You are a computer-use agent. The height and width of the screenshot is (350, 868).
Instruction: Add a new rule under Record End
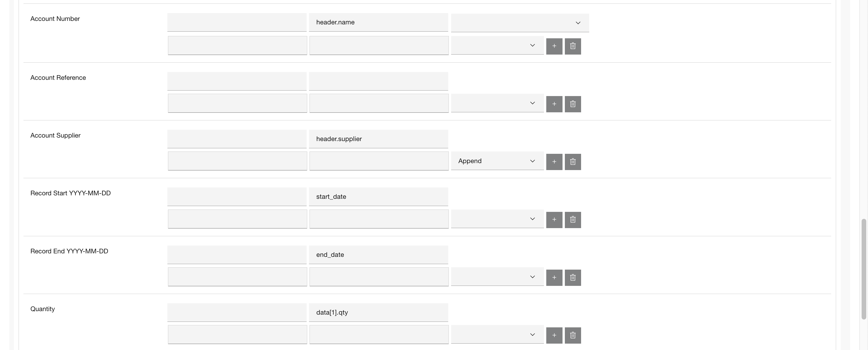(x=554, y=277)
